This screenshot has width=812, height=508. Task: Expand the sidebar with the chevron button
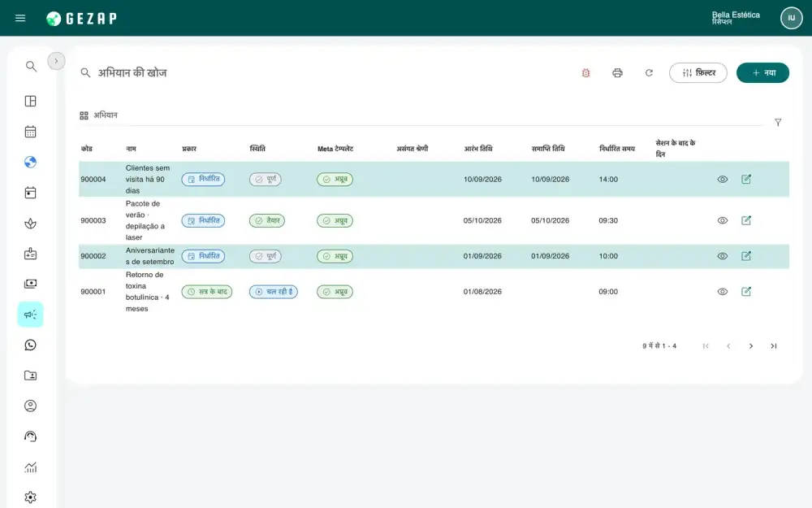tap(57, 61)
